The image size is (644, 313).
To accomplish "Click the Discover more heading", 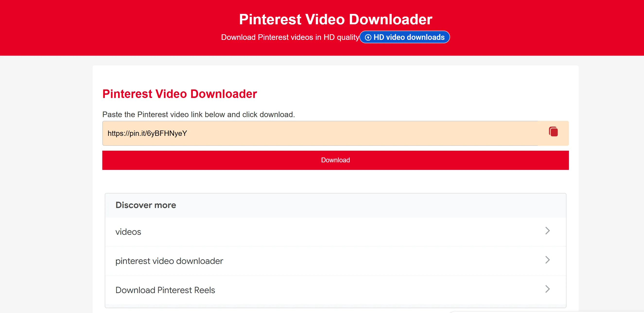I will (146, 205).
